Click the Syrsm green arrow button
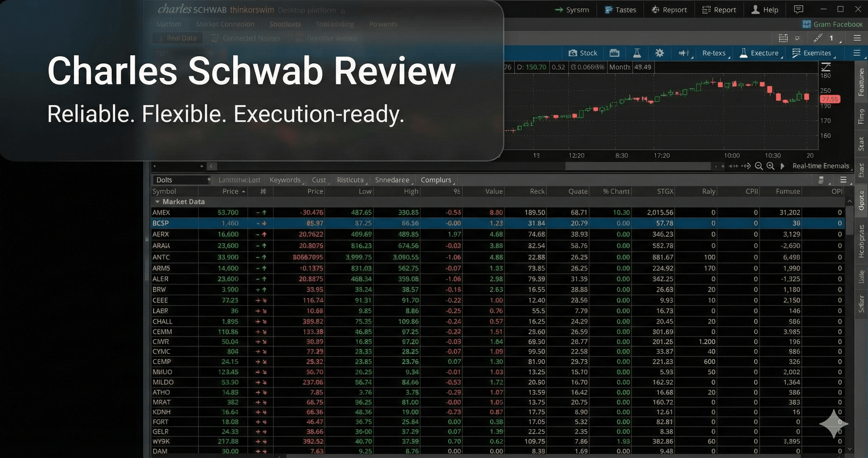Viewport: 868px width, 458px height. [571, 10]
